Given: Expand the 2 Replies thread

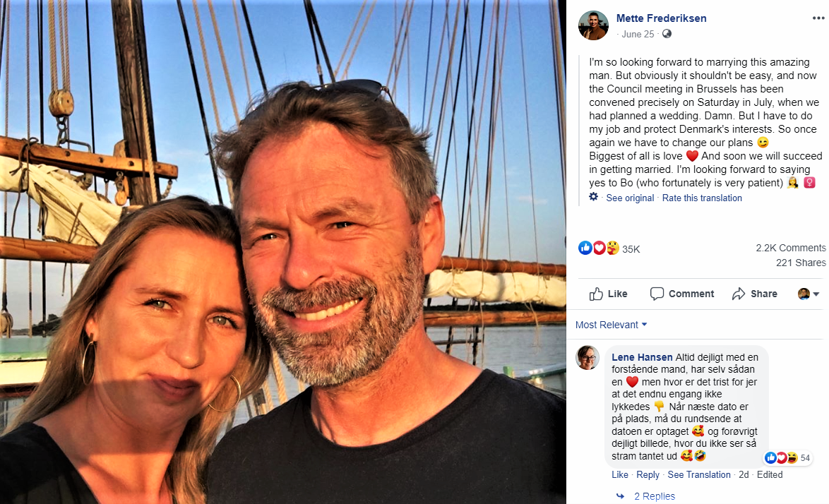Looking at the screenshot, I should tap(654, 496).
